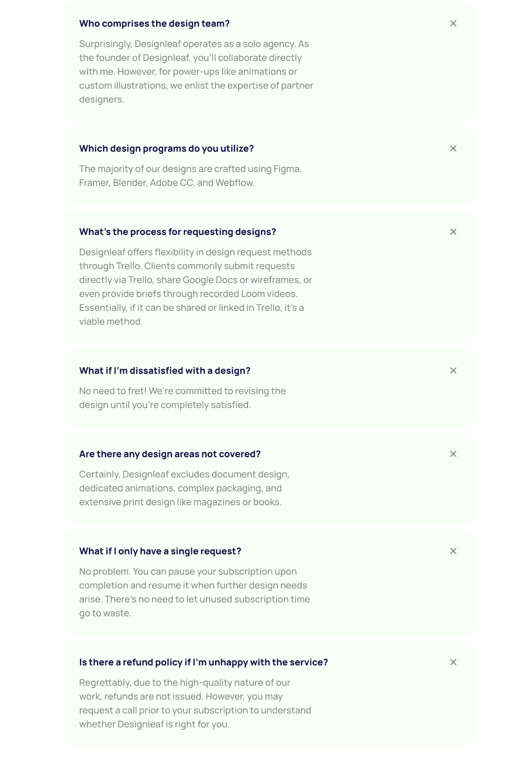Select 'Are there any design areas not covered?' heading
Image resolution: width=532 pixels, height=777 pixels.
click(x=170, y=454)
